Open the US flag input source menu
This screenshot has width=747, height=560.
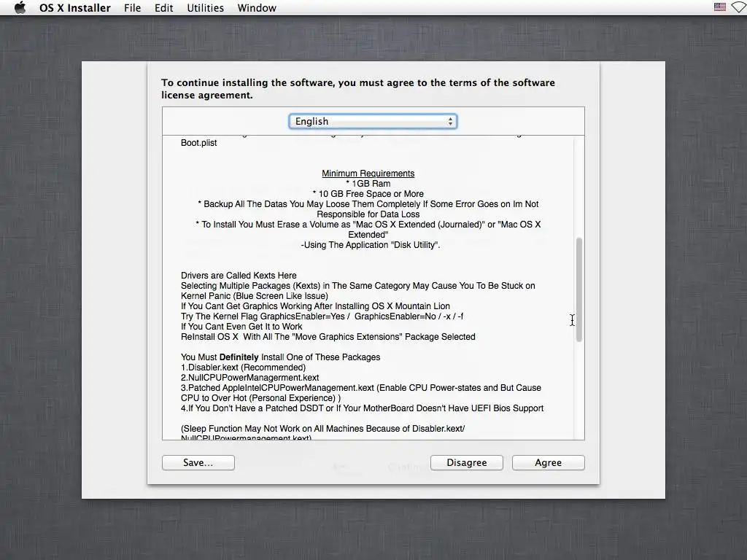719,7
